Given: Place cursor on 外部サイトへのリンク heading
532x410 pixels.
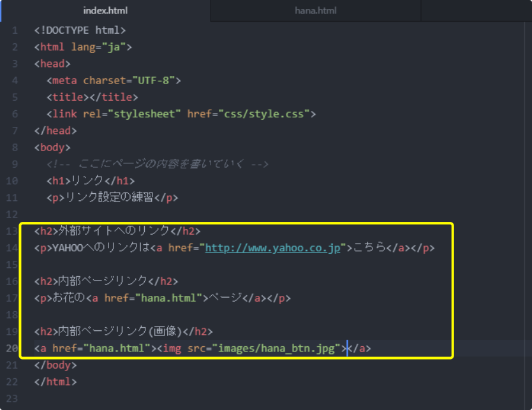Looking at the screenshot, I should 114,231.
